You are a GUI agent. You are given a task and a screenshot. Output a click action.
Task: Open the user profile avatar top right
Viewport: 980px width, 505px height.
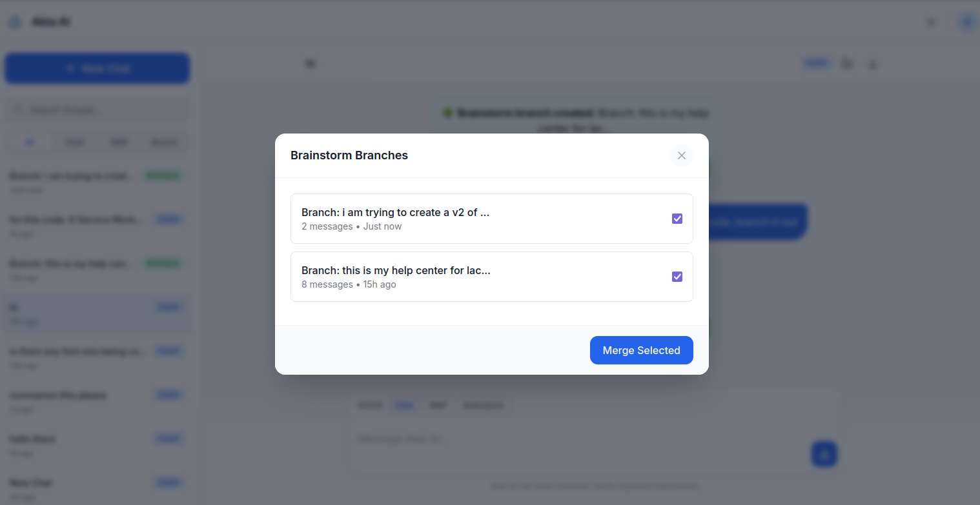point(966,21)
